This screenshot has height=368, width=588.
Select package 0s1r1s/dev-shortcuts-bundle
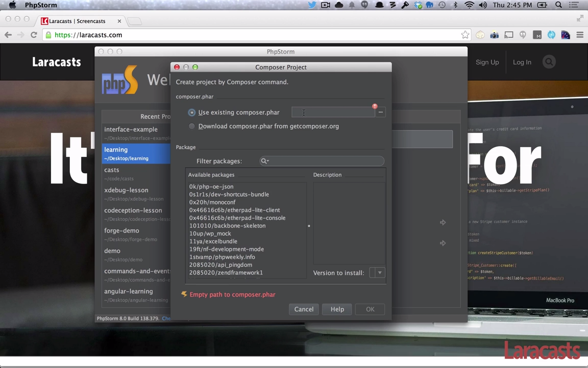[x=229, y=195]
